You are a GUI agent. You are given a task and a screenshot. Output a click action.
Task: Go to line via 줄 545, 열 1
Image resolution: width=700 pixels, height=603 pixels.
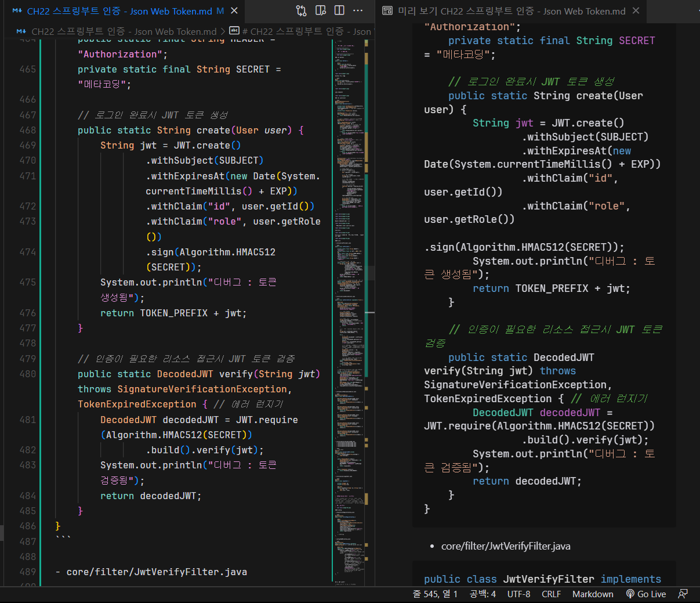[x=435, y=594]
